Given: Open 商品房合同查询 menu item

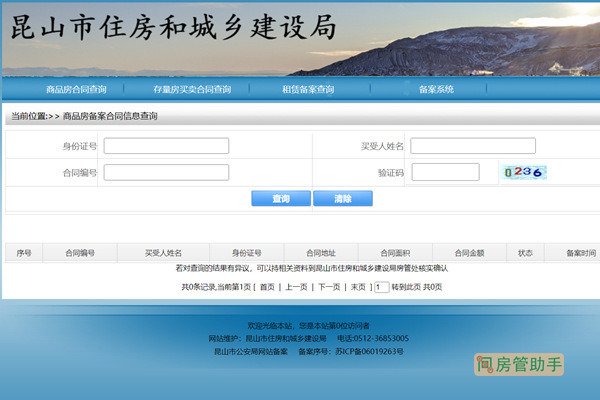Looking at the screenshot, I should (76, 90).
